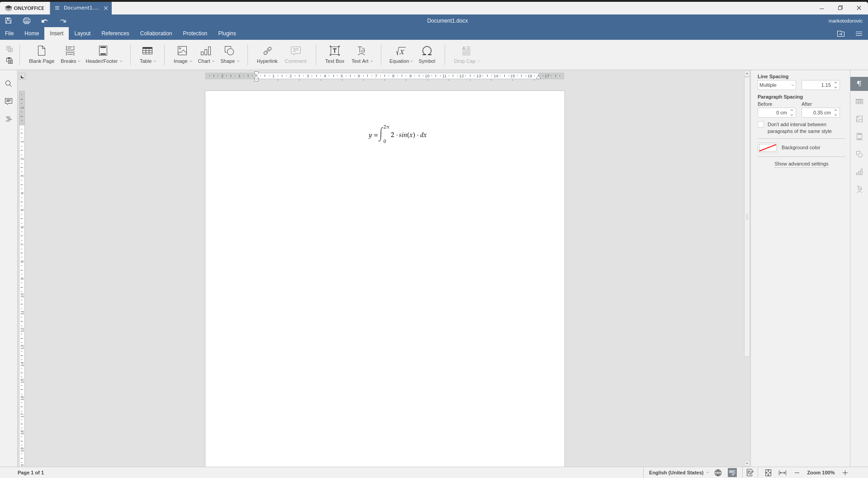Image resolution: width=868 pixels, height=478 pixels.
Task: Open the References tab
Action: pyautogui.click(x=115, y=33)
